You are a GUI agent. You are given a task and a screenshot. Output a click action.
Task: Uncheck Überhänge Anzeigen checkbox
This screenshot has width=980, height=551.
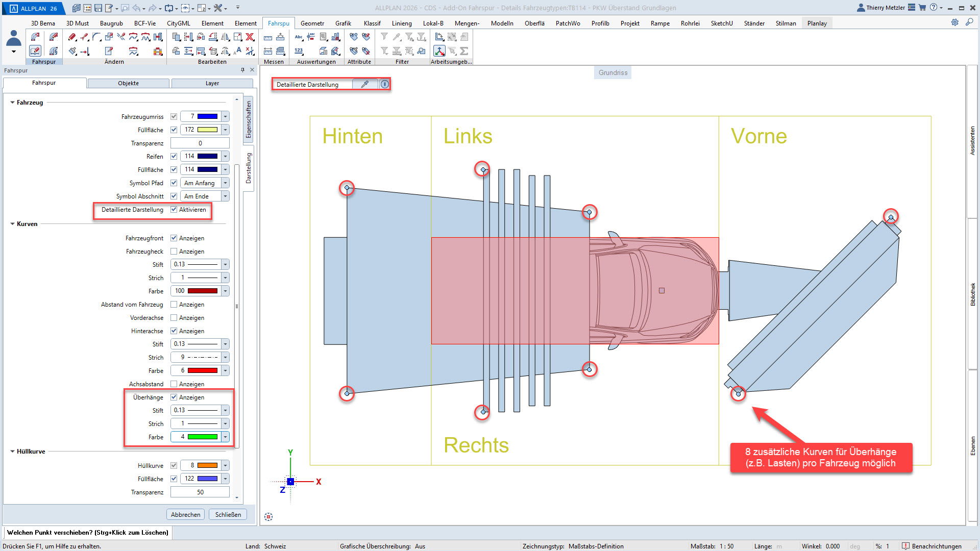click(x=174, y=397)
